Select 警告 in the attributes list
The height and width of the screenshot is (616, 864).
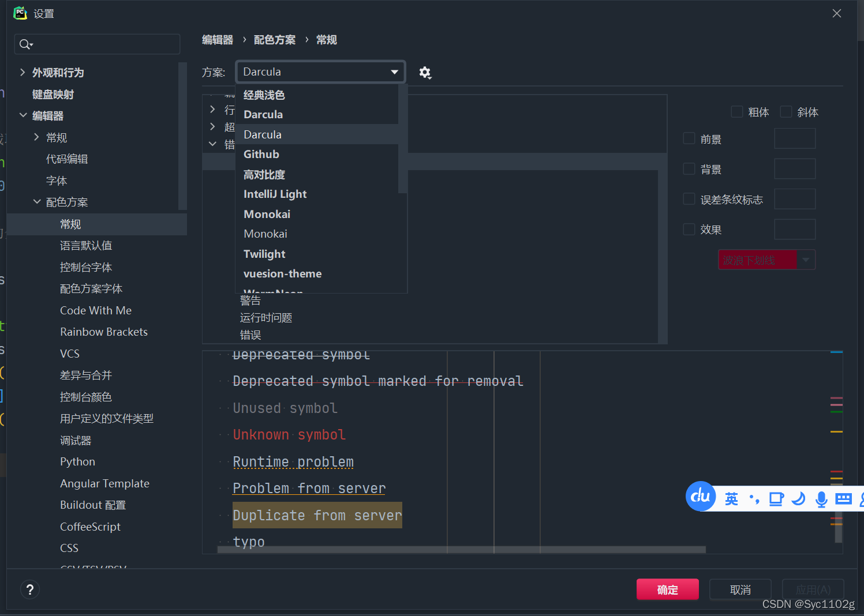(x=250, y=300)
